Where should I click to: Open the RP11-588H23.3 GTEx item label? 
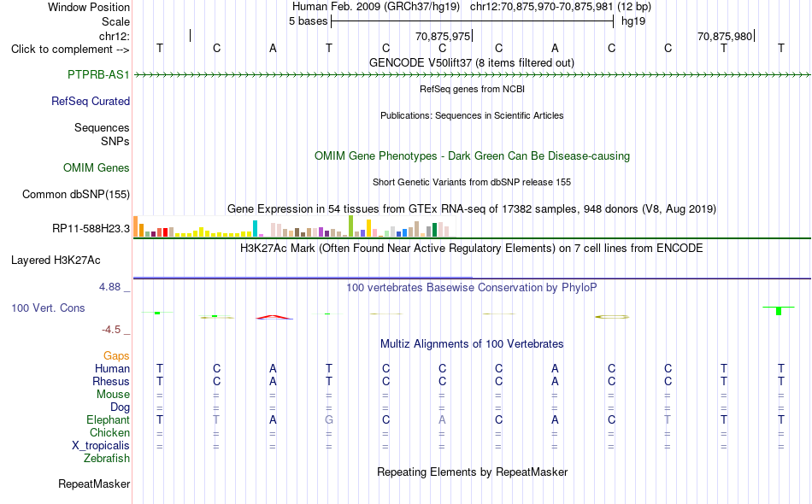pyautogui.click(x=91, y=228)
